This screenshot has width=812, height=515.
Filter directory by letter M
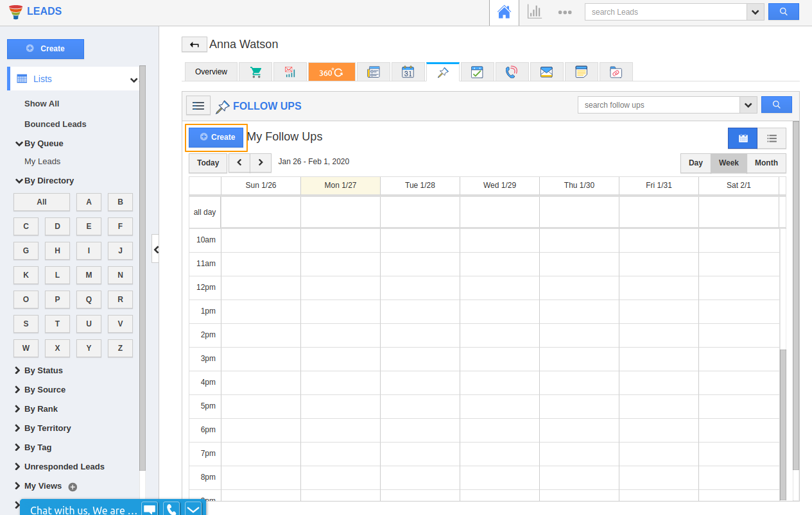point(89,275)
